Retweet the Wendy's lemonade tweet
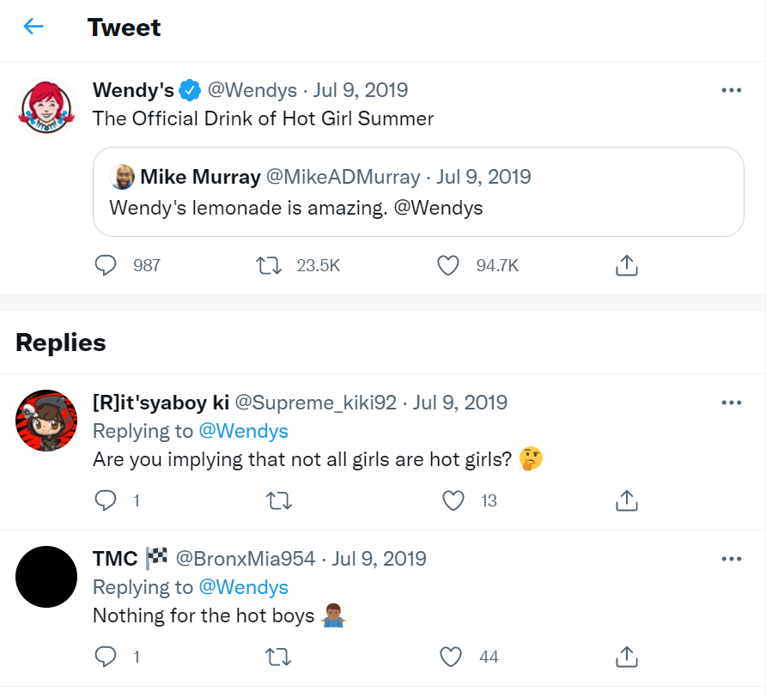 (x=270, y=266)
